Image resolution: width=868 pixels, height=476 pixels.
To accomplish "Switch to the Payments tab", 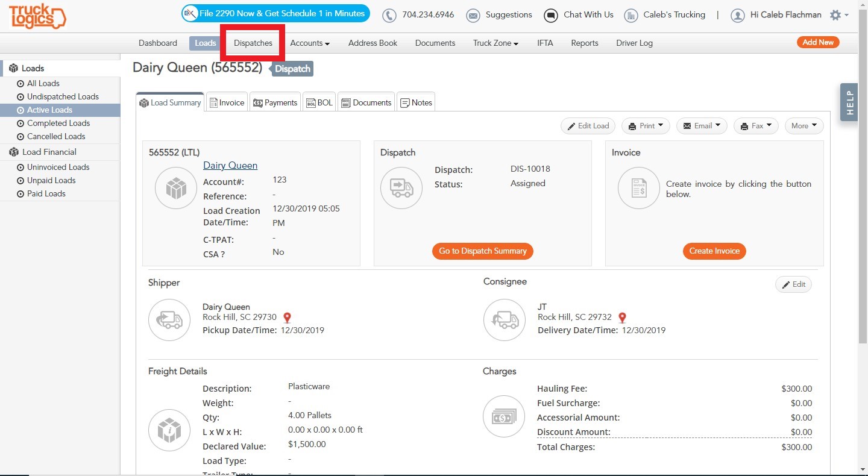I will 275,102.
